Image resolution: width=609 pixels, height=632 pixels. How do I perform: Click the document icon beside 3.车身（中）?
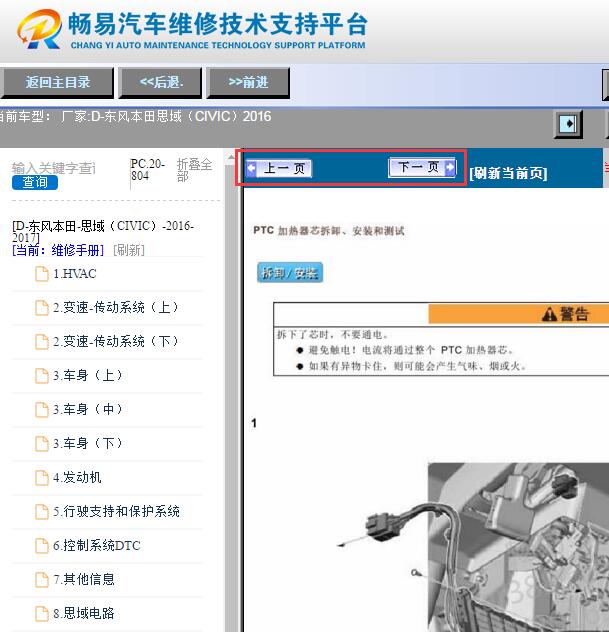click(42, 410)
